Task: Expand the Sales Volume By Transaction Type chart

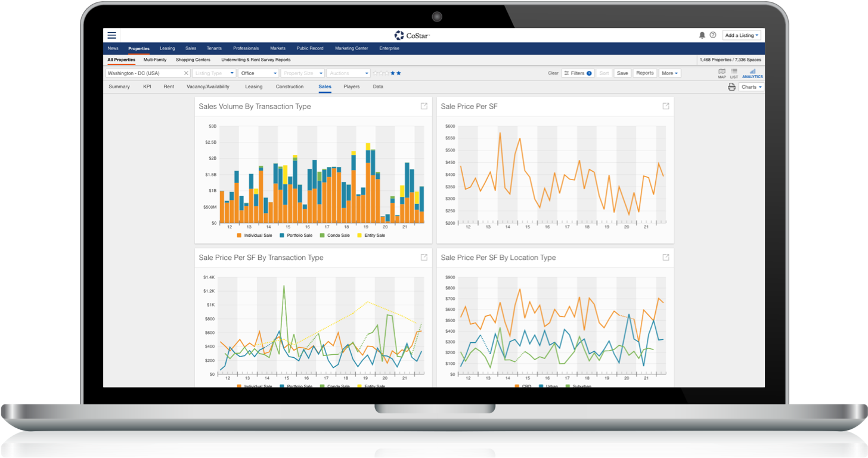Action: pos(424,106)
